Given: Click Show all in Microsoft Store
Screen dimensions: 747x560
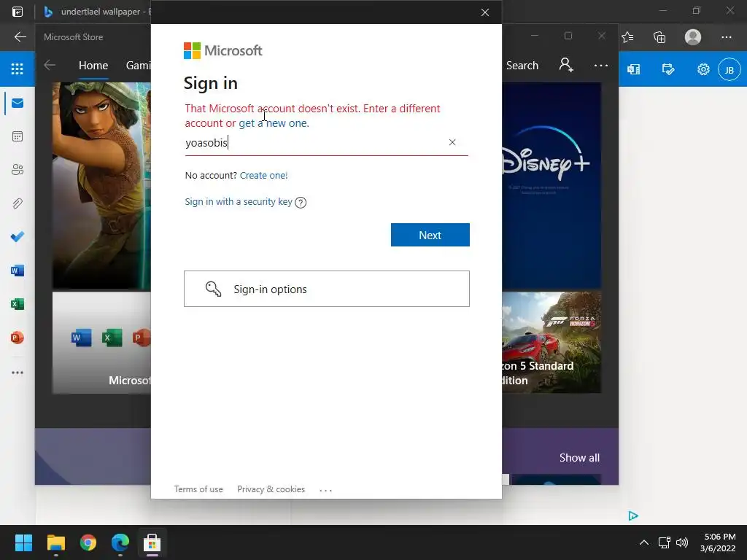Looking at the screenshot, I should [579, 458].
